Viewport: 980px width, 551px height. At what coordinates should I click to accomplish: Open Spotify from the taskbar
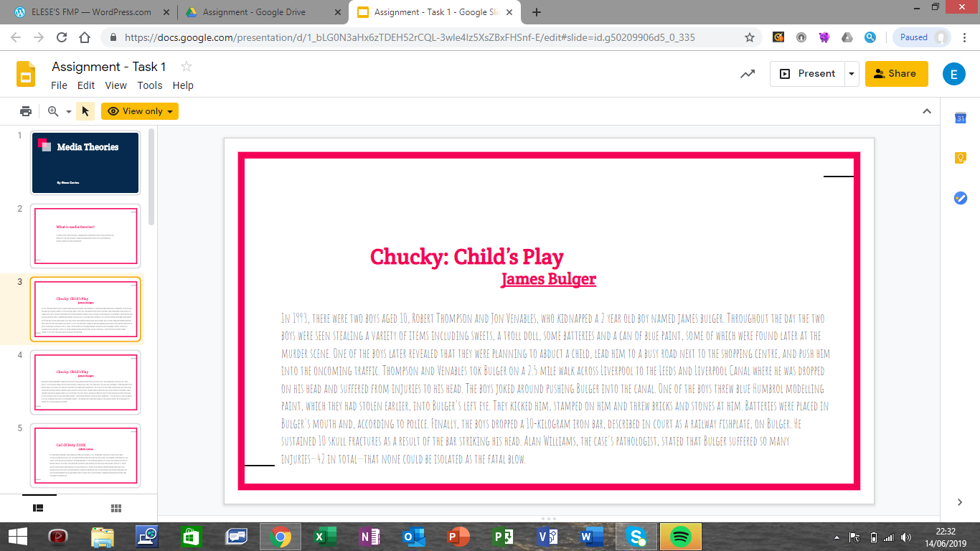coord(680,536)
